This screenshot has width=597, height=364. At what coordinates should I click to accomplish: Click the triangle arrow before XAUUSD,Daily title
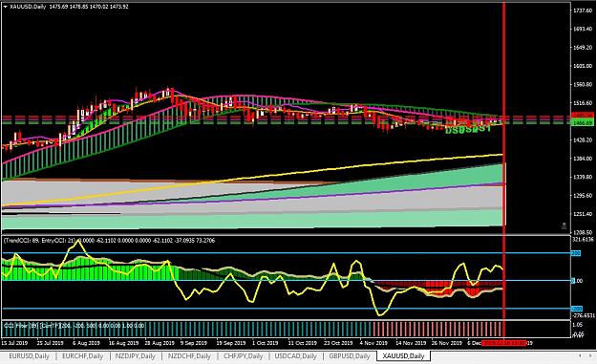point(5,7)
